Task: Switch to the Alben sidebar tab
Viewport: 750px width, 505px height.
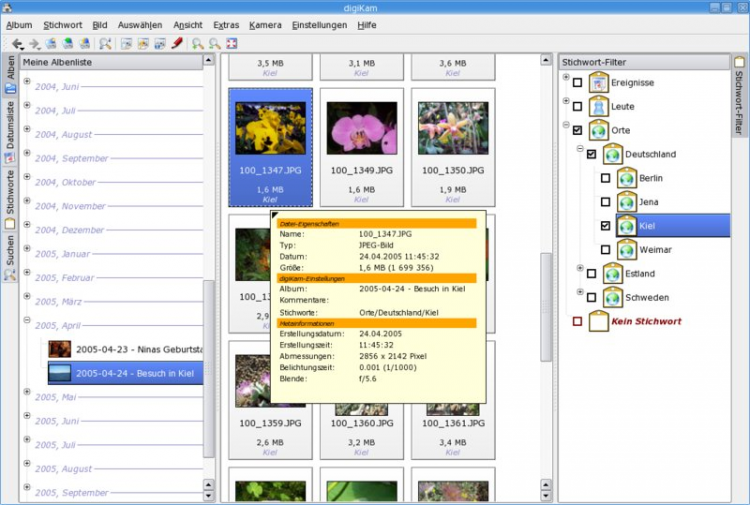Action: click(x=10, y=75)
